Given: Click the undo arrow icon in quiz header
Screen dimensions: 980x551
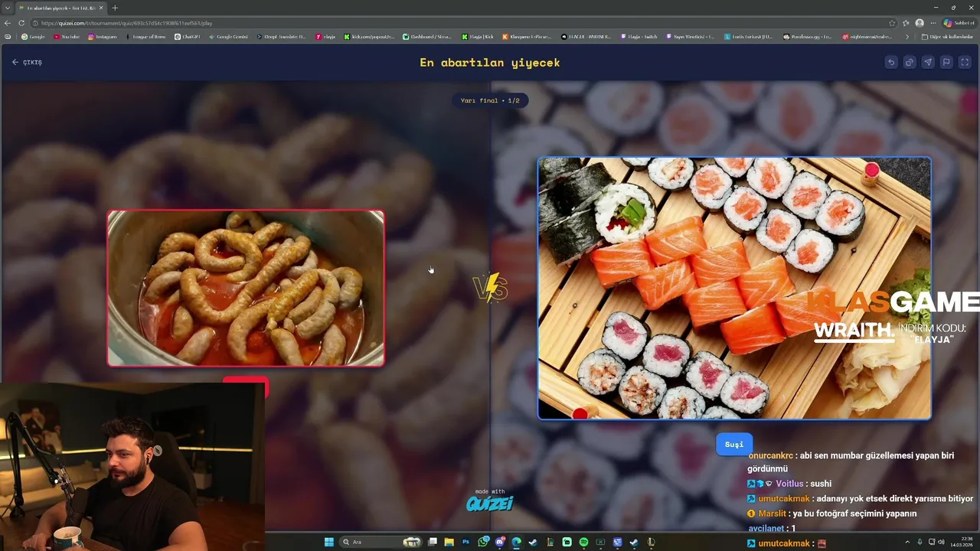Looking at the screenshot, I should tap(891, 62).
